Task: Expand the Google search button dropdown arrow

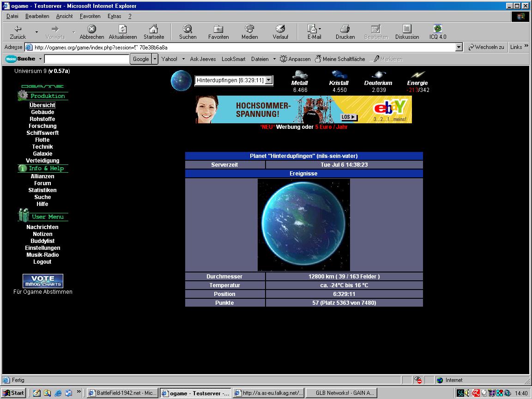Action: (x=155, y=59)
